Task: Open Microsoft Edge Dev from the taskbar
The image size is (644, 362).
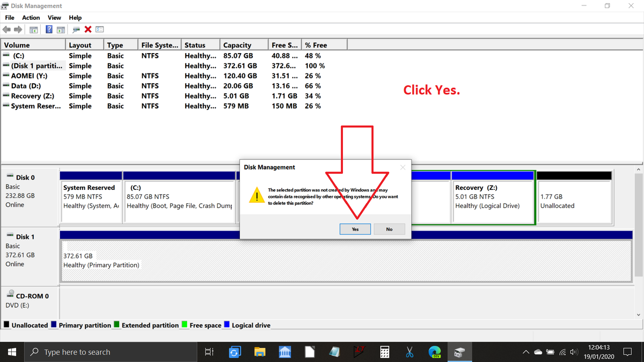Action: pyautogui.click(x=435, y=352)
